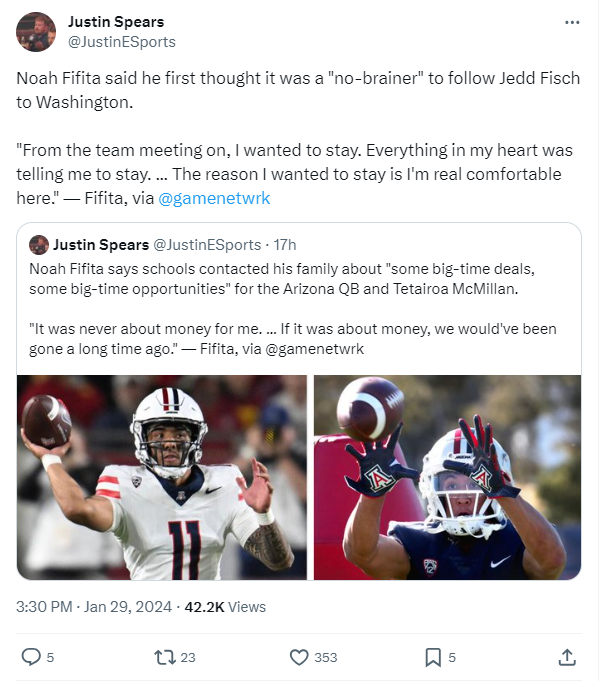Open the photo of receiver catching football
613x681 pixels.
point(447,478)
